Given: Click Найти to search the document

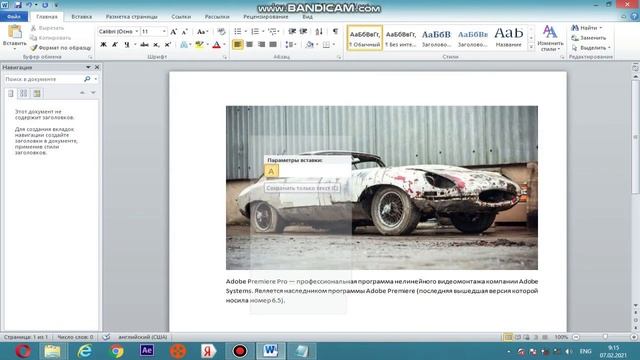Looking at the screenshot, I should click(x=586, y=28).
